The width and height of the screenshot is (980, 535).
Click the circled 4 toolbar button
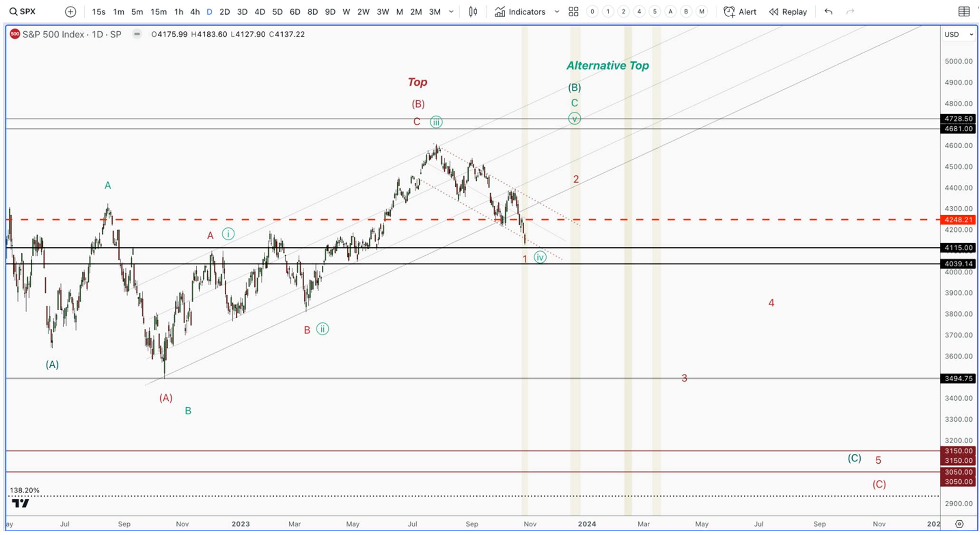click(x=639, y=11)
